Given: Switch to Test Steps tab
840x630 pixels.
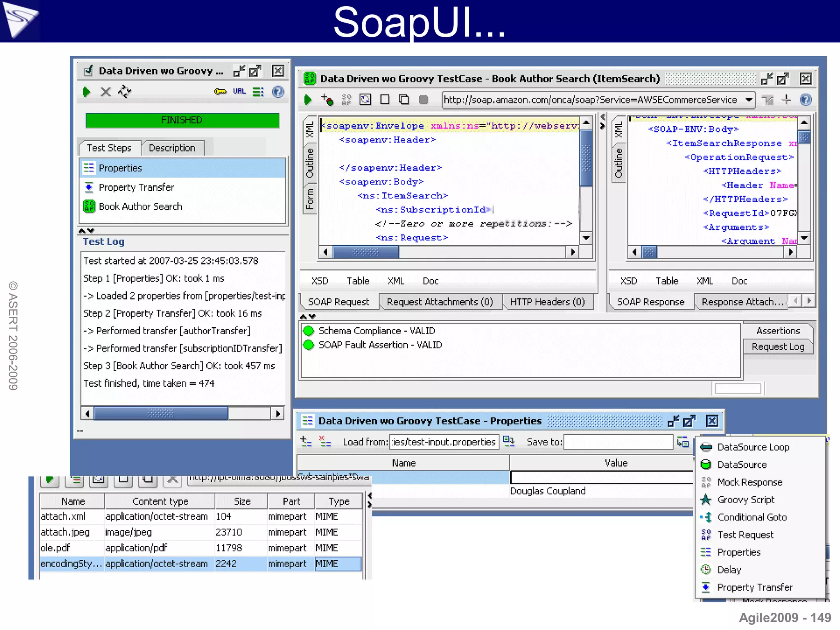Looking at the screenshot, I should point(109,148).
